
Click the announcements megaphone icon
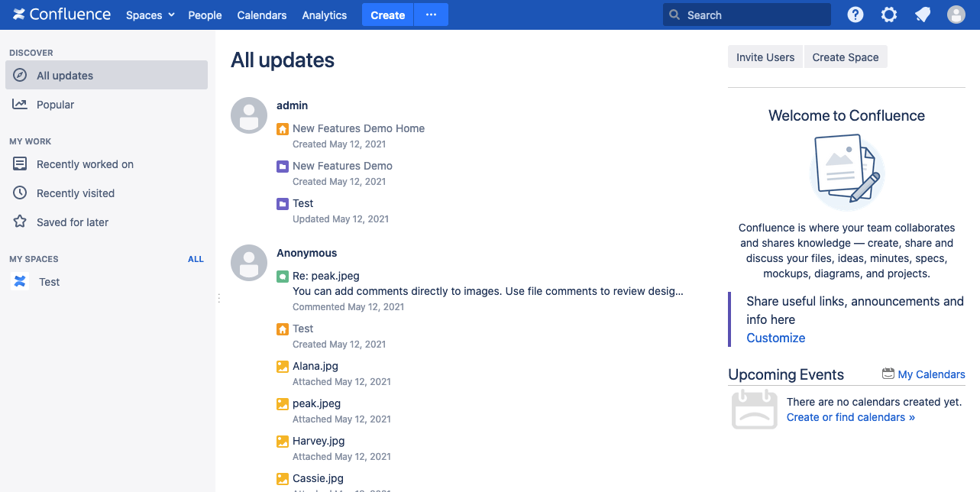(922, 14)
